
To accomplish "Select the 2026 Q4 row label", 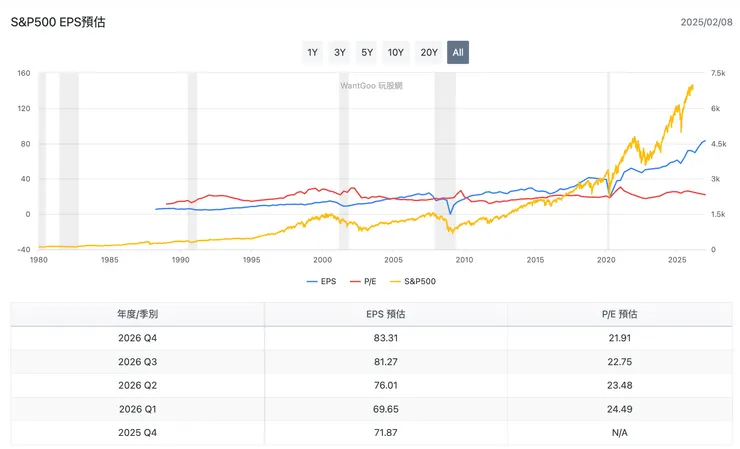I will [137, 338].
